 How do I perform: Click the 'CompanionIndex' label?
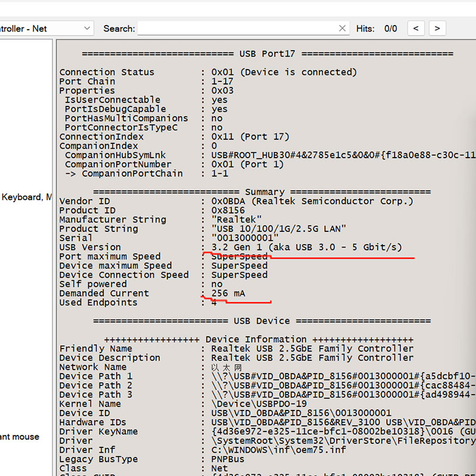[99, 146]
